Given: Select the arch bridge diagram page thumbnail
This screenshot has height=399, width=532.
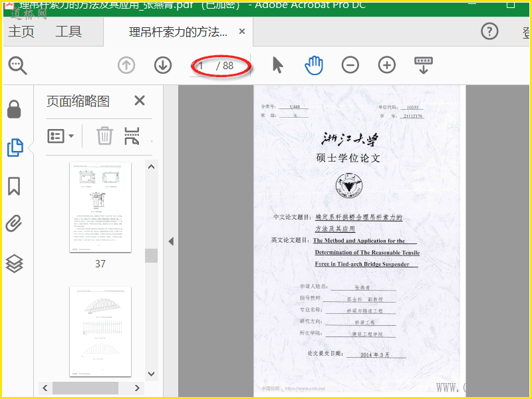Looking at the screenshot, I should 100,331.
